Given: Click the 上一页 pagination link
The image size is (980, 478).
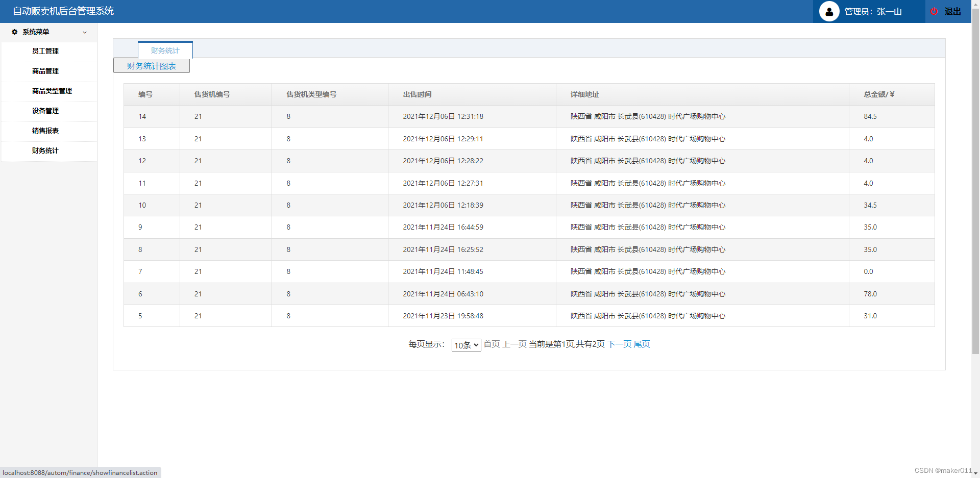Looking at the screenshot, I should [x=514, y=344].
